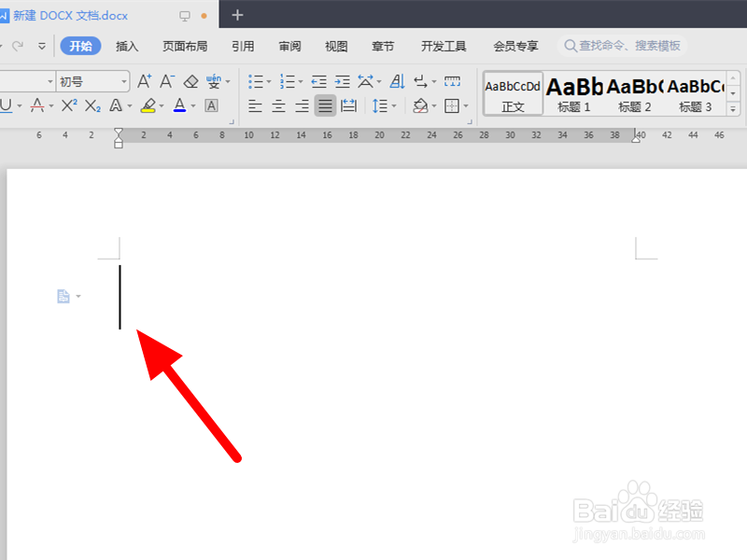Click the Increase Font Size icon

145,81
